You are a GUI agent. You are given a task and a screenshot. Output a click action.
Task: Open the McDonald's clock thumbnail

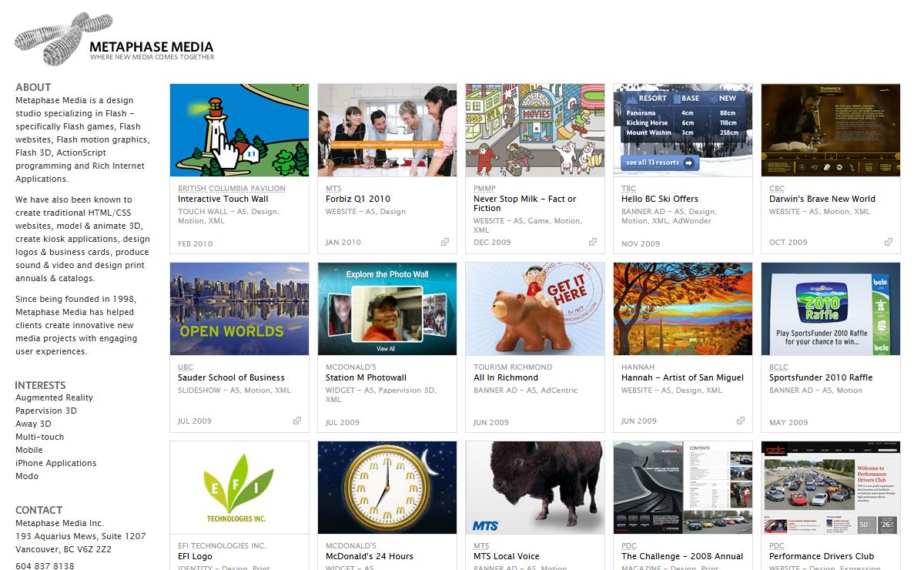[387, 488]
